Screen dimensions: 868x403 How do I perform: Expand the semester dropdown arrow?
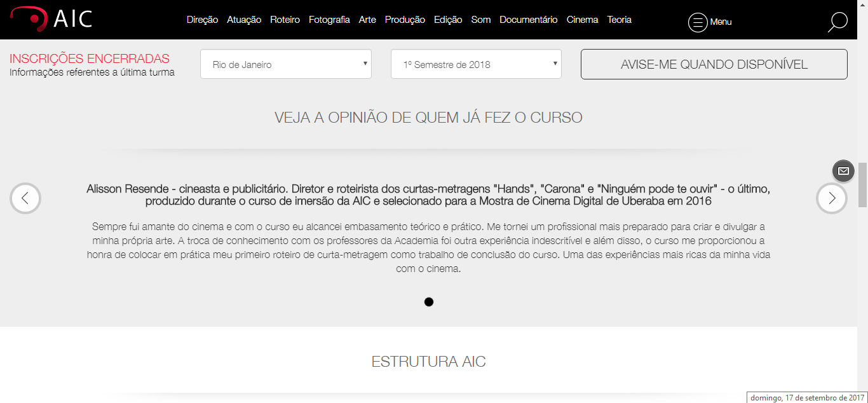(555, 64)
